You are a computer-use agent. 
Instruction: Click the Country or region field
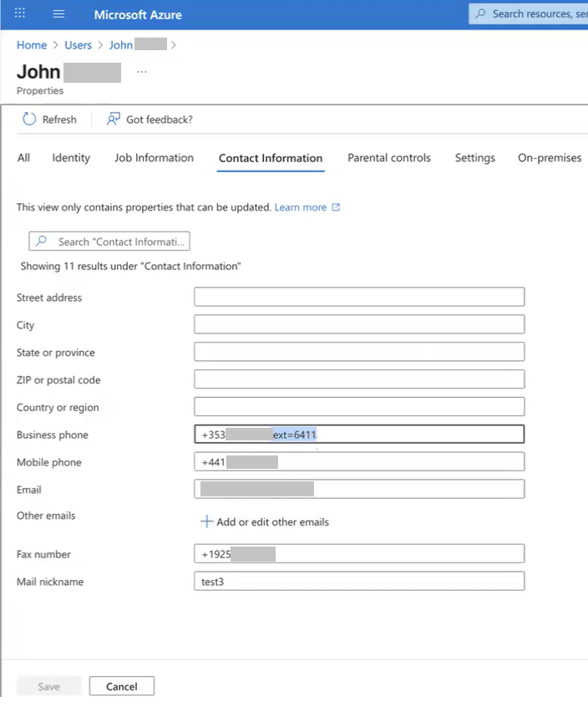point(359,406)
